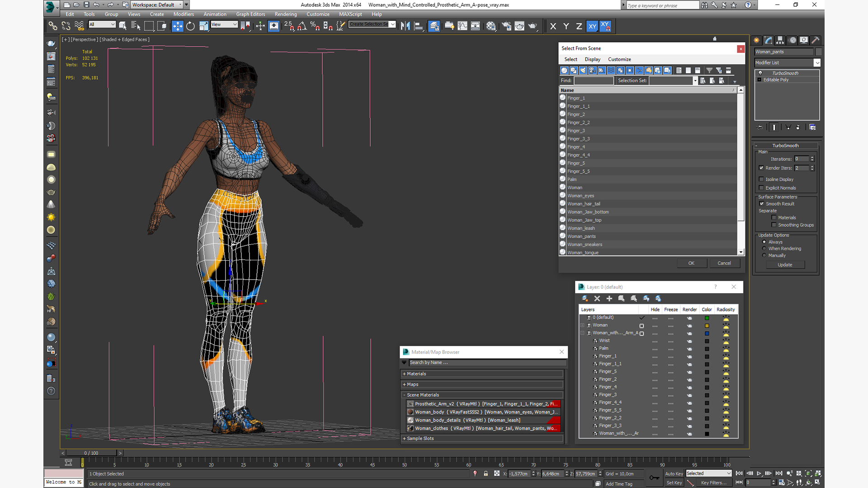Open the Modifier List dropdown
Image resolution: width=868 pixels, height=488 pixels.
point(817,63)
